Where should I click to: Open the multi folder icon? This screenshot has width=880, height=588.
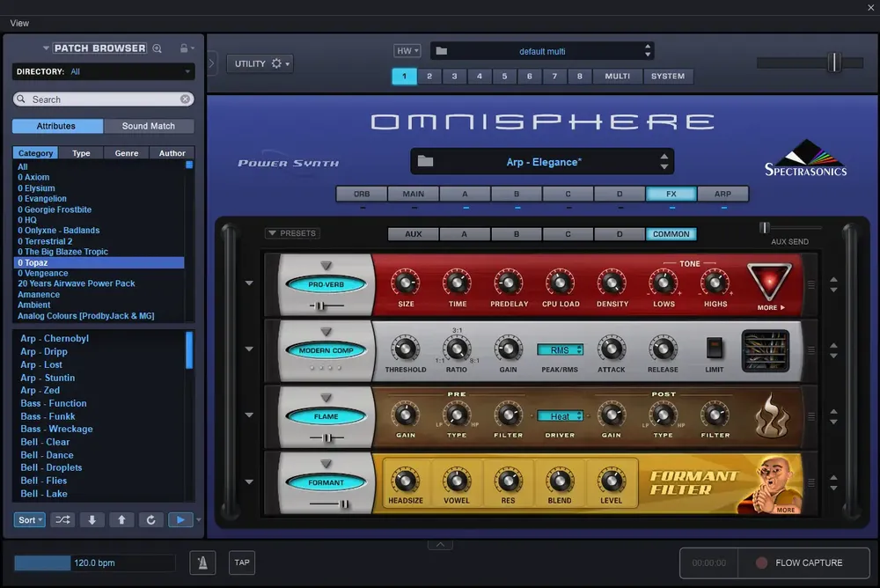coord(442,51)
